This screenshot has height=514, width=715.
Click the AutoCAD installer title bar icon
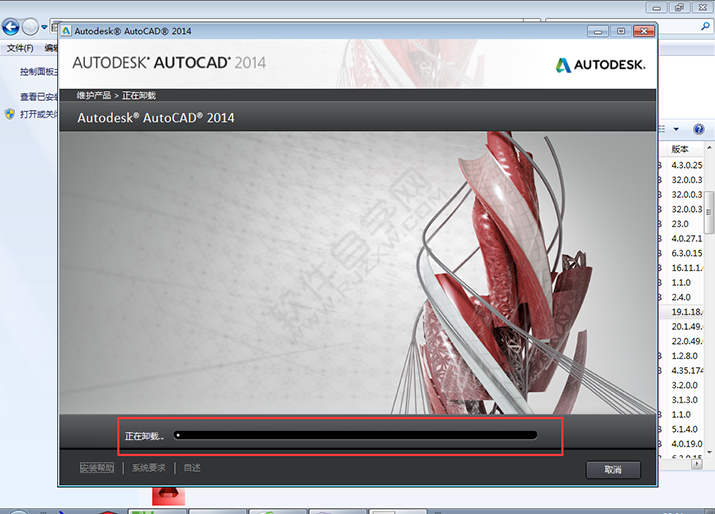(x=67, y=31)
